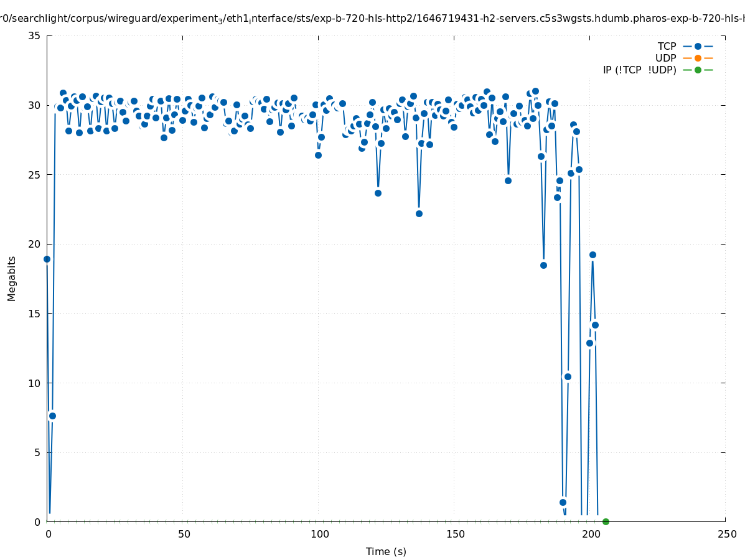Select the green data point at the series end
745x560 pixels.
(x=606, y=521)
